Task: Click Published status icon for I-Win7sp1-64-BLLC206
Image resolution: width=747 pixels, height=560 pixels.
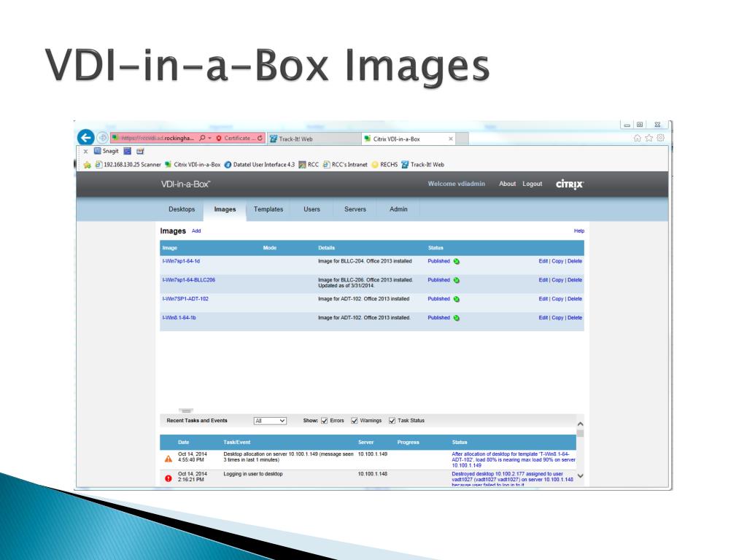Action: click(457, 281)
